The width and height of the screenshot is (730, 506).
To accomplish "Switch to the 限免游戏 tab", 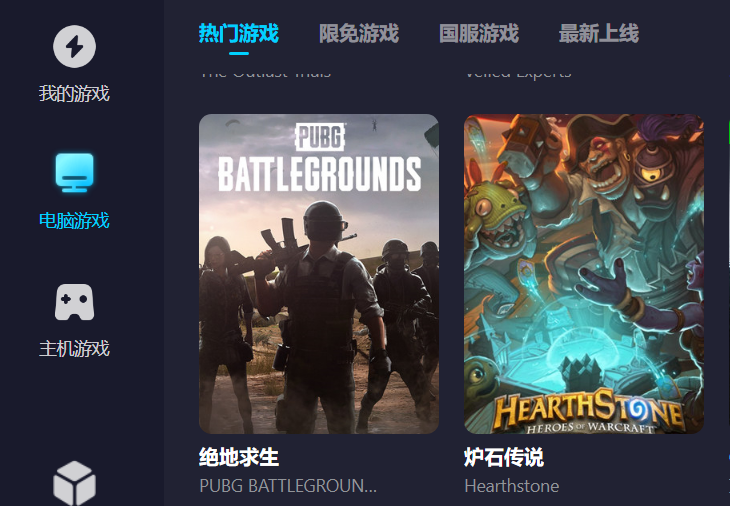I will point(359,34).
